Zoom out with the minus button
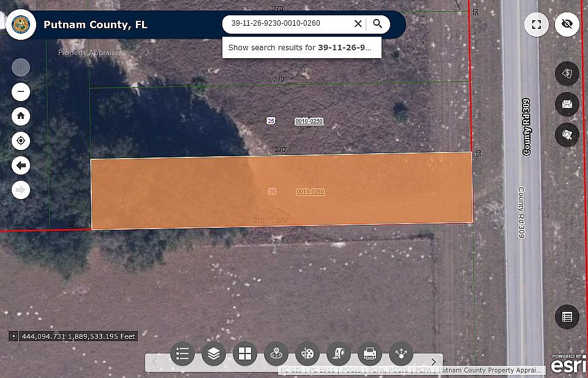The width and height of the screenshot is (588, 378). click(x=21, y=91)
